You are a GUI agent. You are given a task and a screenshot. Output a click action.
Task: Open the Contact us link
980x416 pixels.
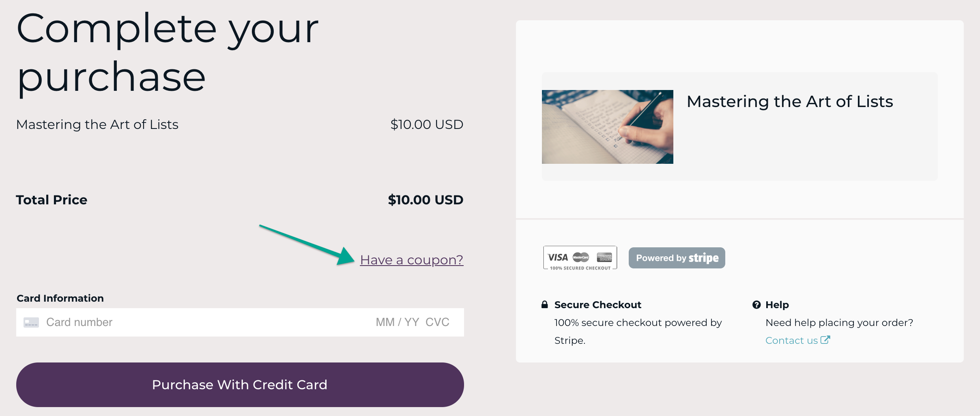point(791,341)
